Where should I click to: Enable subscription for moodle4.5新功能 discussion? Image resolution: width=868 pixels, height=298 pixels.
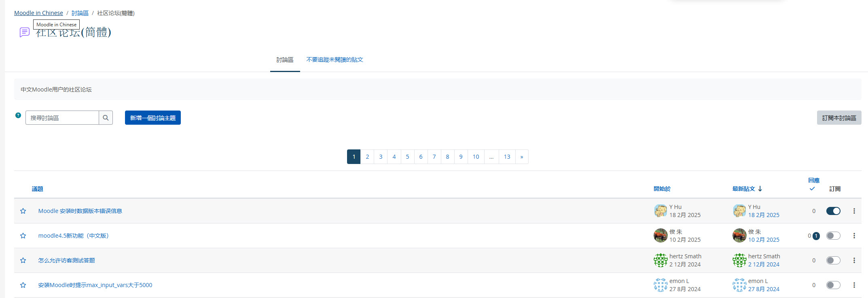(833, 236)
